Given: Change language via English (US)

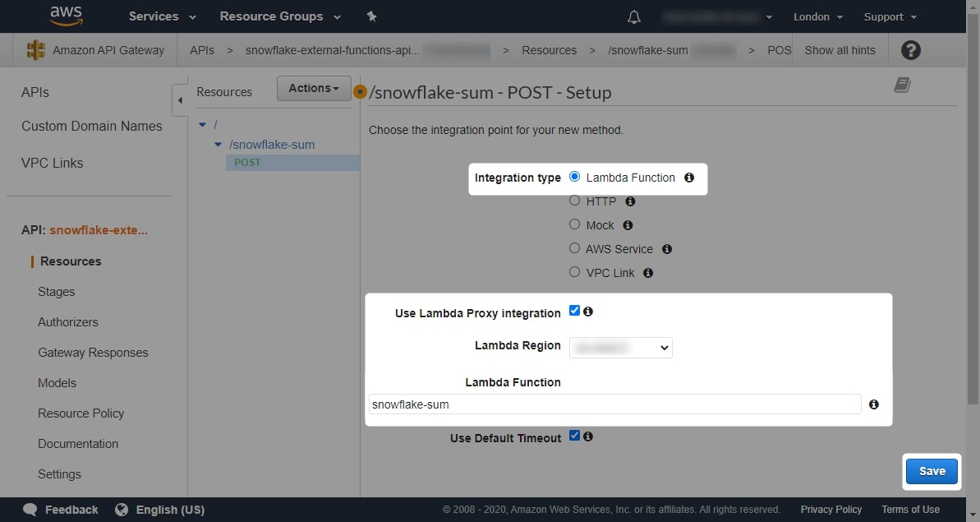Looking at the screenshot, I should coord(170,510).
